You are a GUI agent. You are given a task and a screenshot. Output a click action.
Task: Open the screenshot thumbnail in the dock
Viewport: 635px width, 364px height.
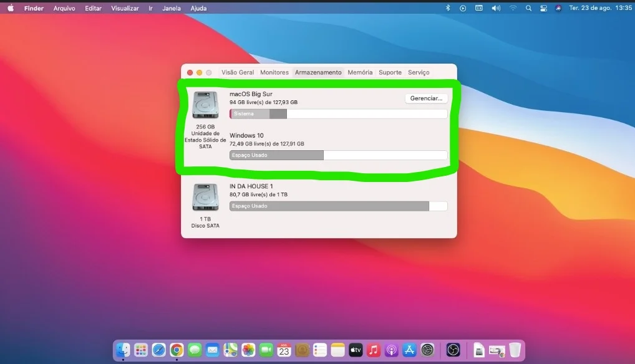tap(497, 351)
